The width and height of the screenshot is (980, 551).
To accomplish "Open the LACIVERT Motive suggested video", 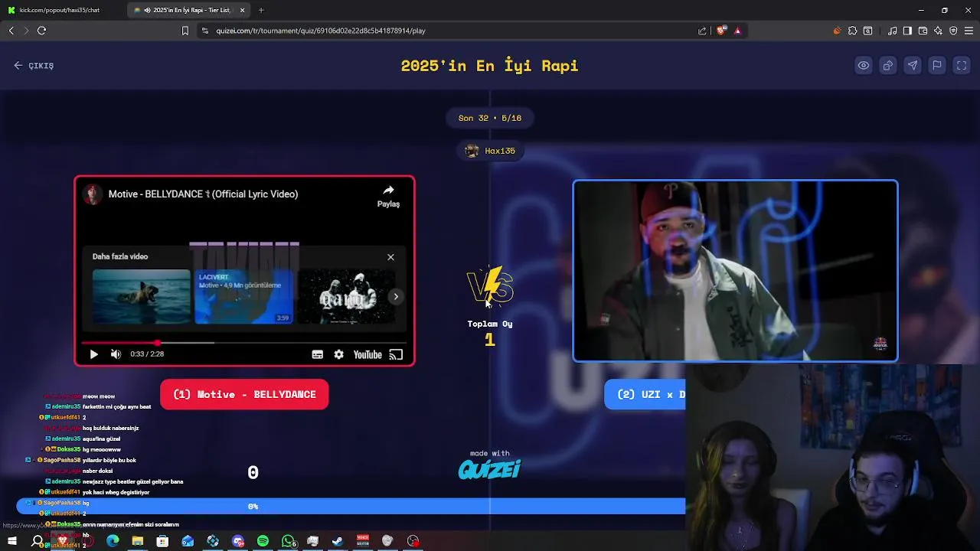I will tap(243, 296).
